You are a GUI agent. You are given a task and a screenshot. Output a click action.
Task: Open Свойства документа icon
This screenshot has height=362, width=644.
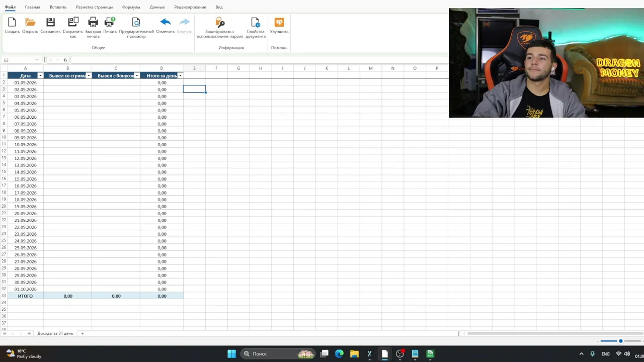point(256,23)
